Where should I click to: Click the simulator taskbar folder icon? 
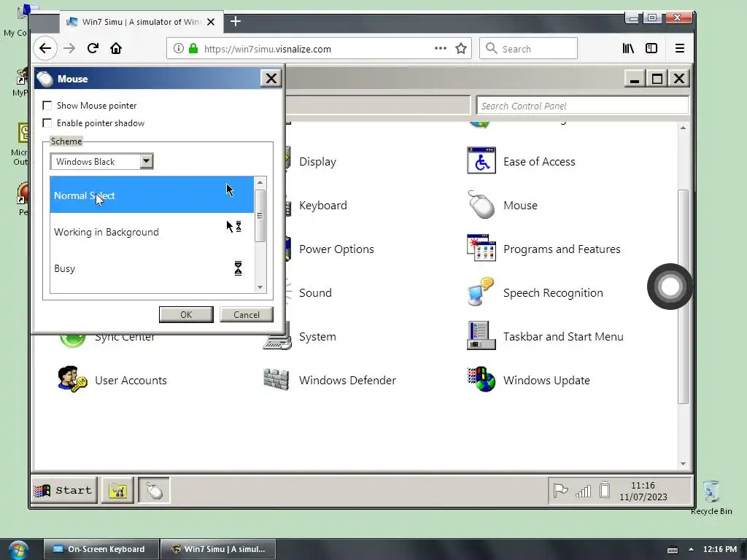tap(117, 490)
